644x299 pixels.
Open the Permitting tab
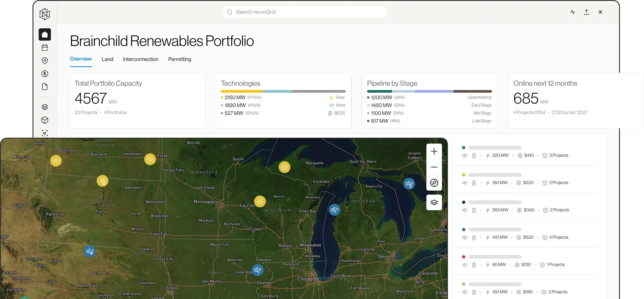[180, 59]
